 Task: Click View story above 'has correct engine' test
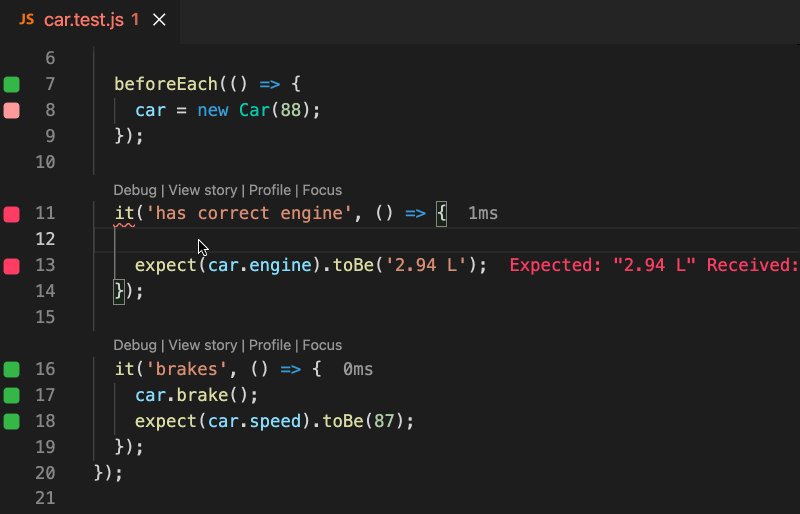(202, 190)
